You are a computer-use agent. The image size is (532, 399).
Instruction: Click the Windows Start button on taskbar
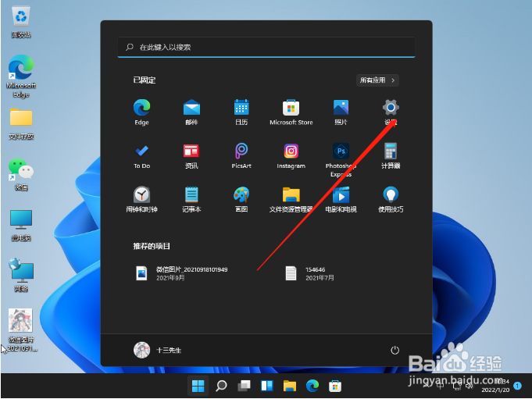click(x=198, y=386)
